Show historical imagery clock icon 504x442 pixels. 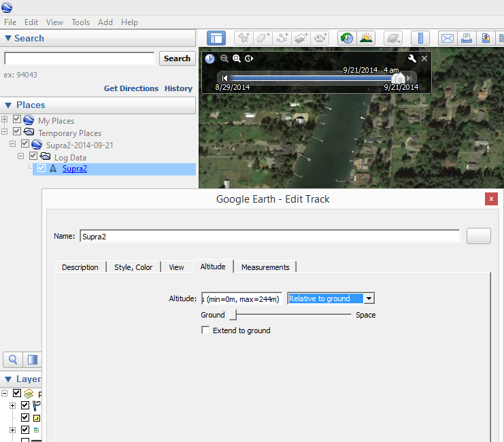coord(347,38)
